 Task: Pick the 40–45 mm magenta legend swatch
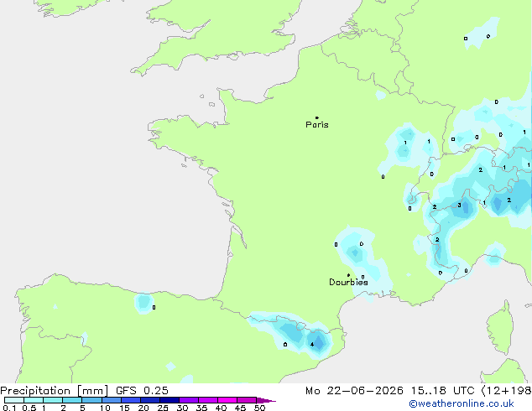click(227, 400)
